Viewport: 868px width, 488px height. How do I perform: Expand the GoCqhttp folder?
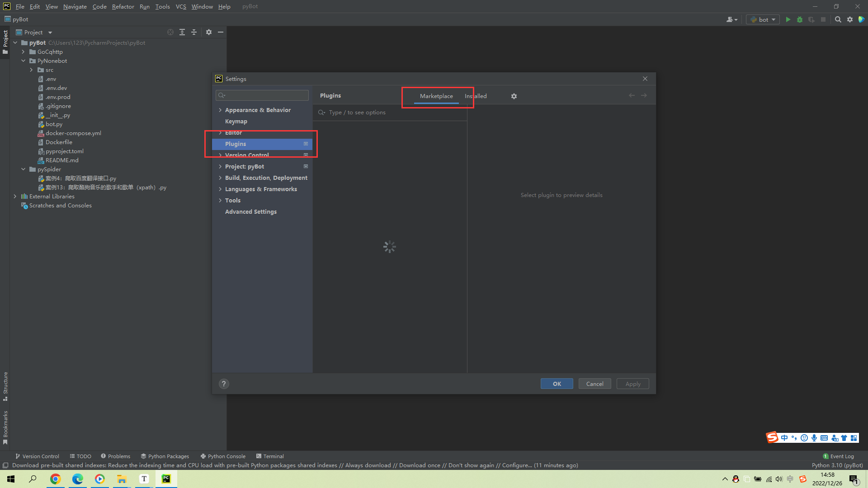pos(24,52)
